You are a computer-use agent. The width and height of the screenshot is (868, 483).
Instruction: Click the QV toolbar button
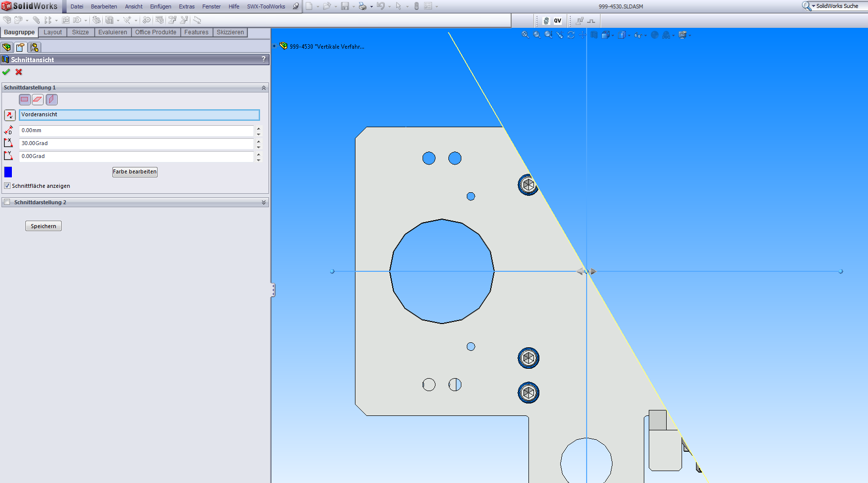coord(558,21)
